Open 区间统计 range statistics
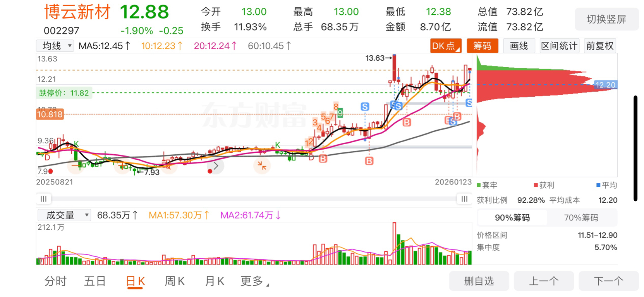The width and height of the screenshot is (644, 297). click(x=559, y=46)
